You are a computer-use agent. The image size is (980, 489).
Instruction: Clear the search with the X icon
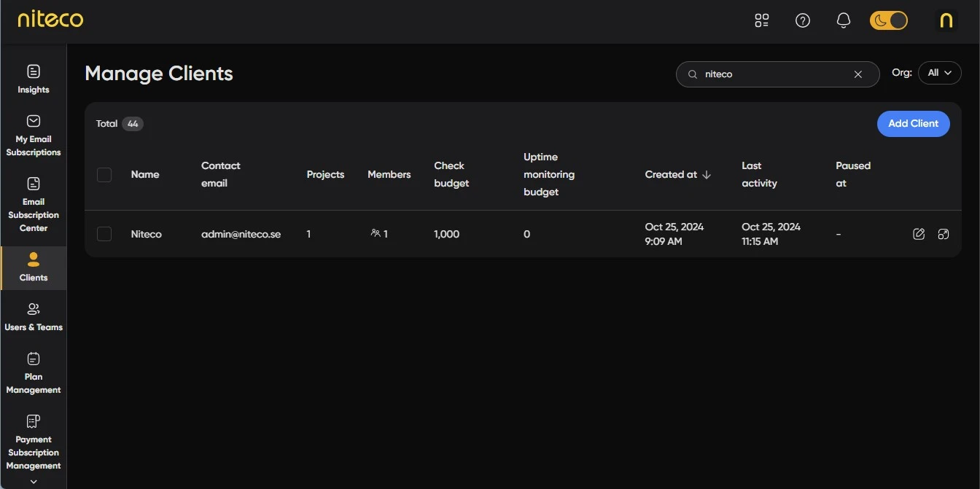coord(858,74)
